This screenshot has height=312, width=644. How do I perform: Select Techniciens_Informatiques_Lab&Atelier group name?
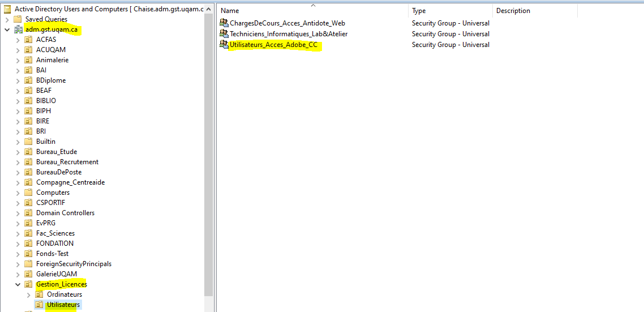(289, 34)
